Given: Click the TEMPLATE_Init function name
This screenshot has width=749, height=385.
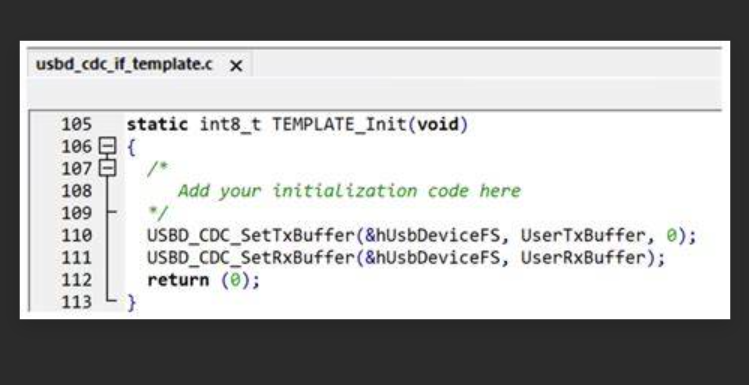Looking at the screenshot, I should pyautogui.click(x=339, y=125).
